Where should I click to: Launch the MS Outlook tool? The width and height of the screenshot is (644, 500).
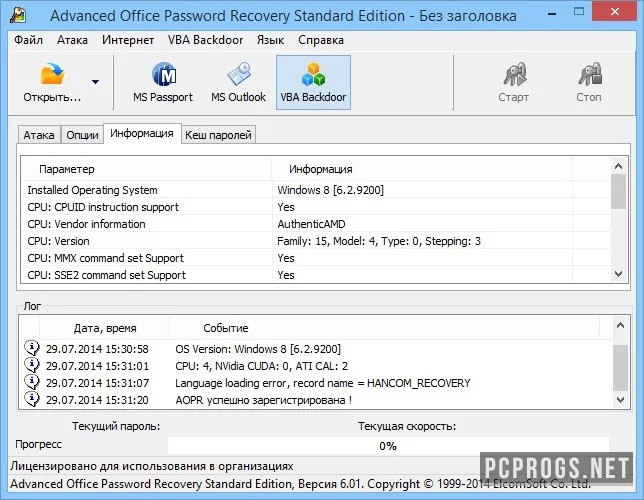[238, 82]
